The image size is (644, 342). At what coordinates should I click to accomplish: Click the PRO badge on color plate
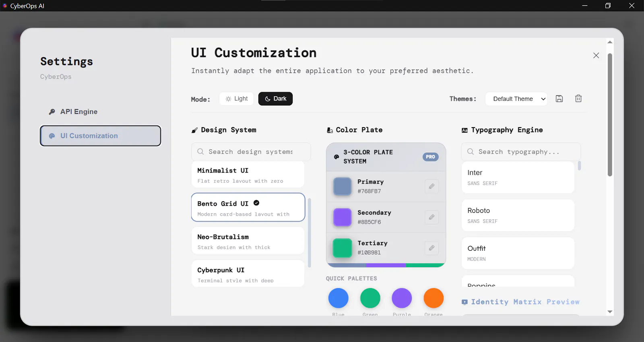[x=430, y=157]
